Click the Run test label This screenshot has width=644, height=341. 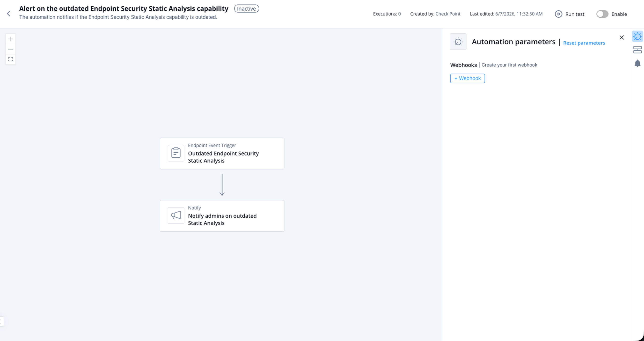pos(575,14)
